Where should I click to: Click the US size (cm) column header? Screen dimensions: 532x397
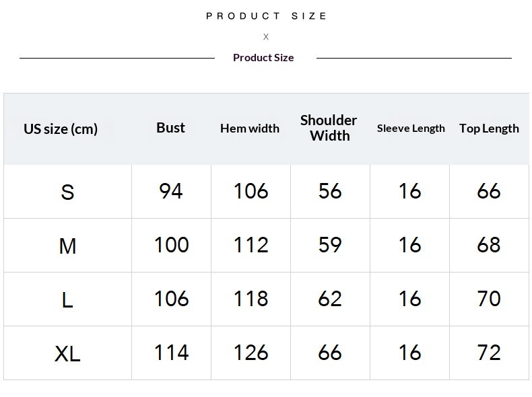(61, 129)
